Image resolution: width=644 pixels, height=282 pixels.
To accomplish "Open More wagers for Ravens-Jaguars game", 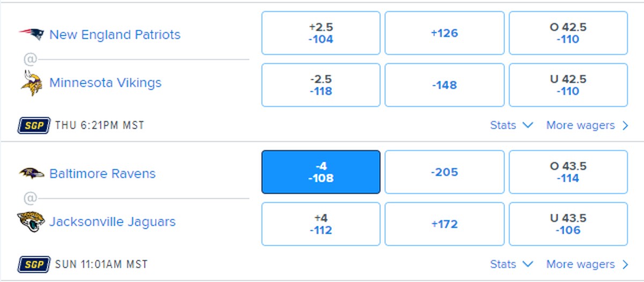I will tap(587, 264).
